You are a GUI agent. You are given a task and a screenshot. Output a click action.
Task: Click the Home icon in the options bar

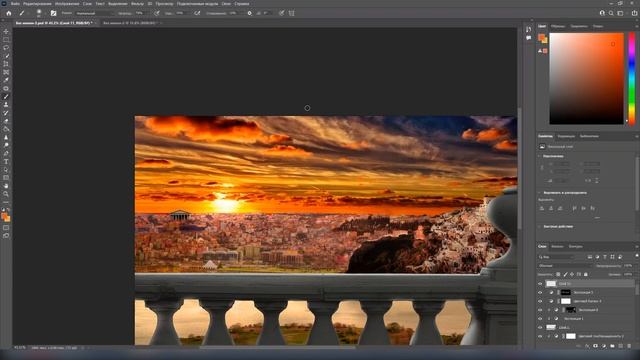(9, 13)
